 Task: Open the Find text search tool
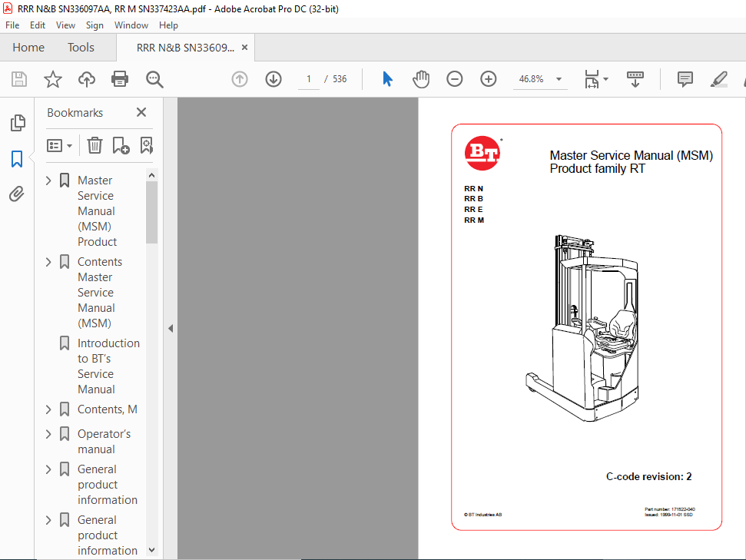(x=154, y=79)
